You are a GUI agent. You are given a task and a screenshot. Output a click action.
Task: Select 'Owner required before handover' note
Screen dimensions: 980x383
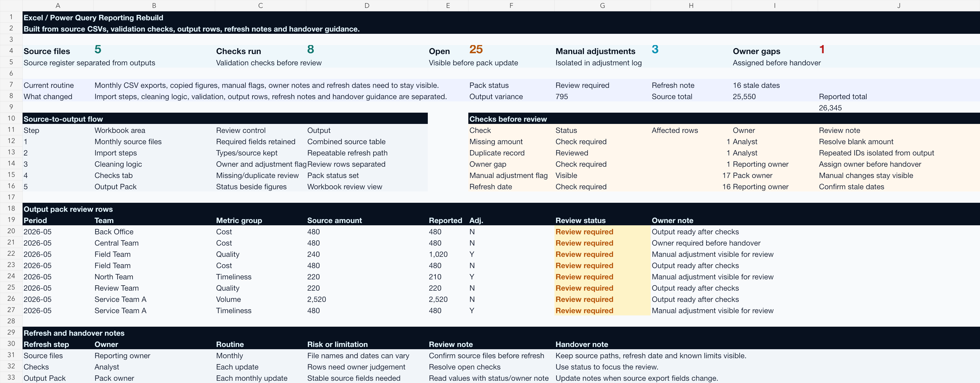pyautogui.click(x=706, y=243)
